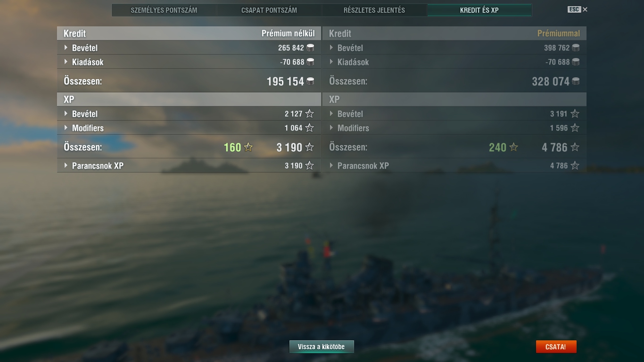
Task: Click the credit coin icon beside 195 154
Action: tap(310, 81)
